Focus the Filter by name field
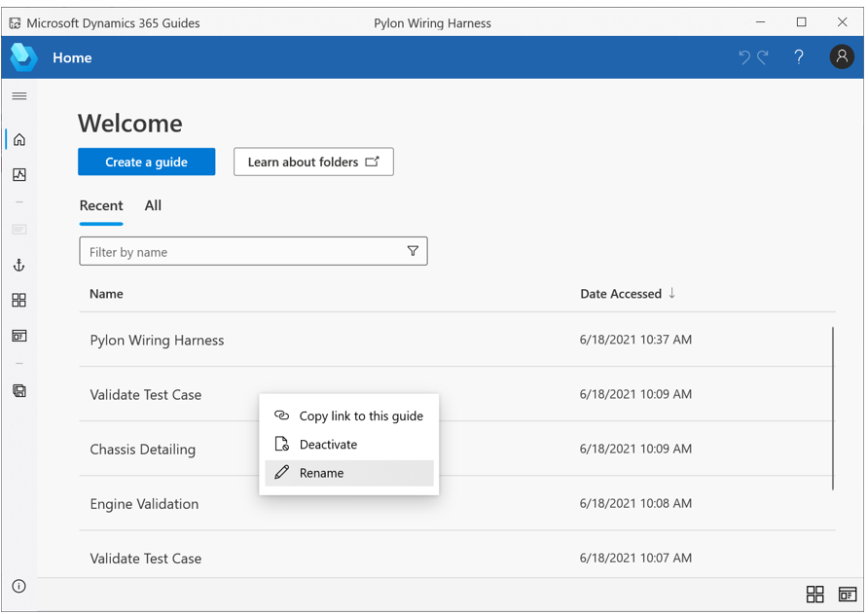This screenshot has height=614, width=868. 254,251
